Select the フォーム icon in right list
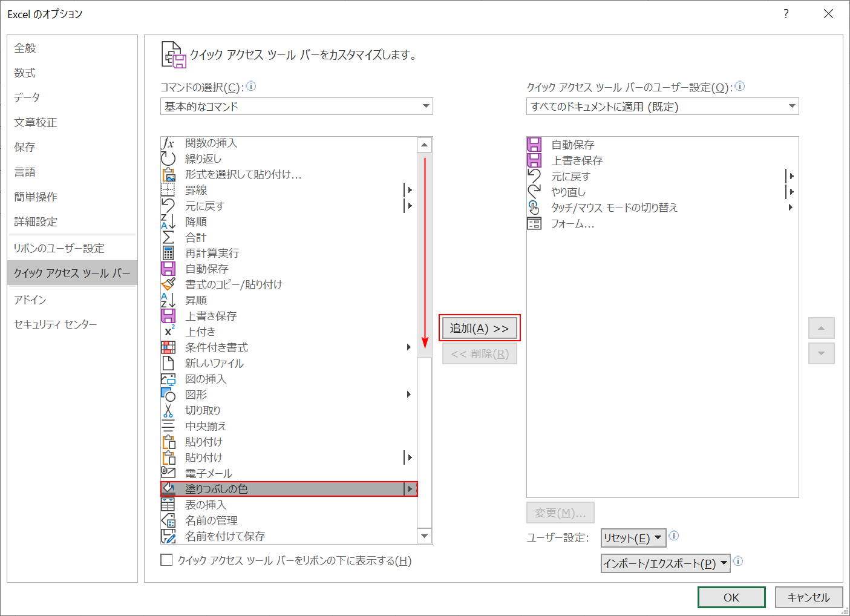 coord(534,223)
